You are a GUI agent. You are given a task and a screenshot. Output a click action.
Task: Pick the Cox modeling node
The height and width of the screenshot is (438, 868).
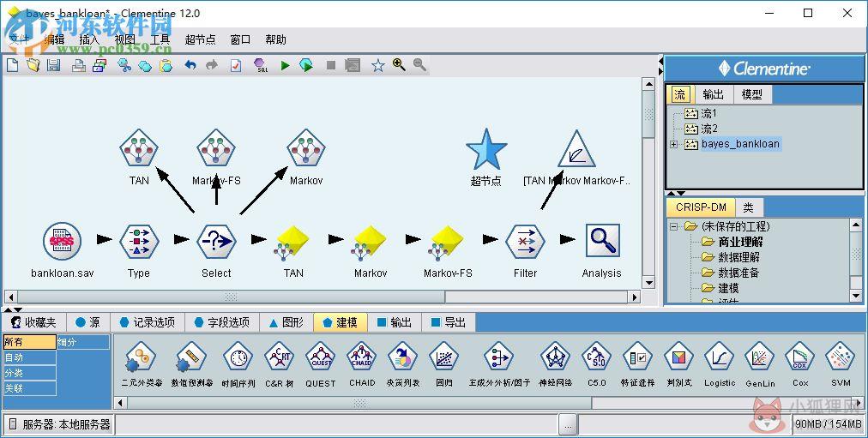click(x=800, y=357)
